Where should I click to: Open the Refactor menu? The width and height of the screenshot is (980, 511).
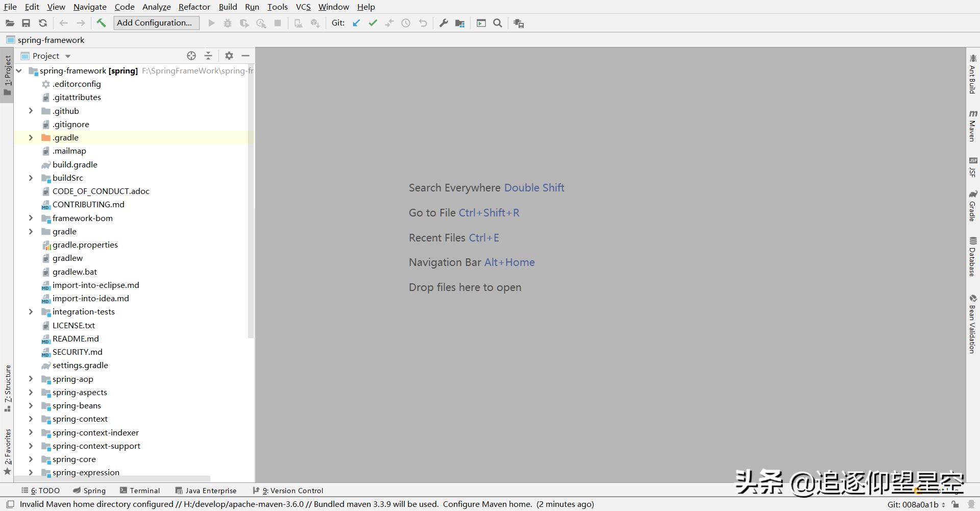tap(194, 7)
